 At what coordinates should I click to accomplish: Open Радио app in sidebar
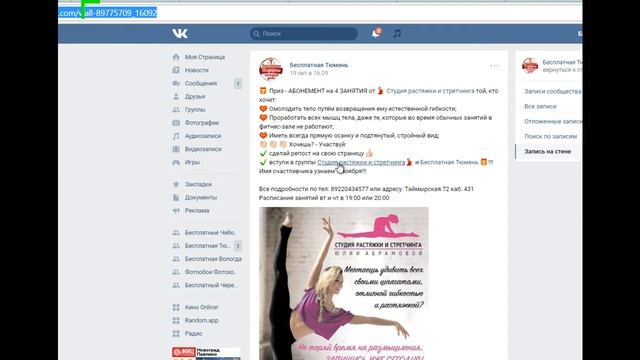193,333
